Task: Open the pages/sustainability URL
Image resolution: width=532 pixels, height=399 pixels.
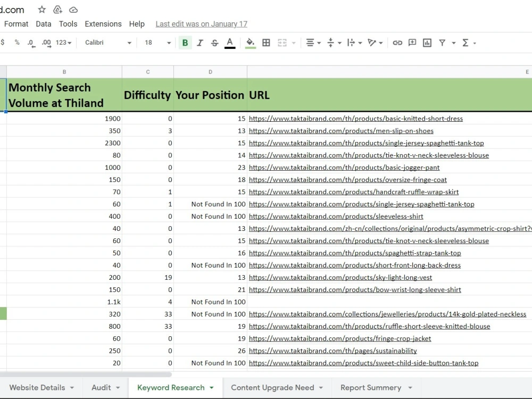Action: [333, 351]
